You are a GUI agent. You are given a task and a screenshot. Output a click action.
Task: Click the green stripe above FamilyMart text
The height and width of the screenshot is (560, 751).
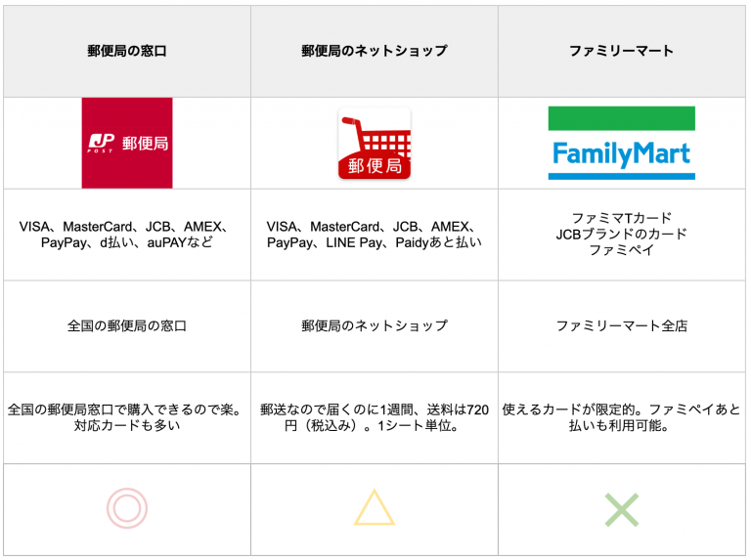click(621, 119)
